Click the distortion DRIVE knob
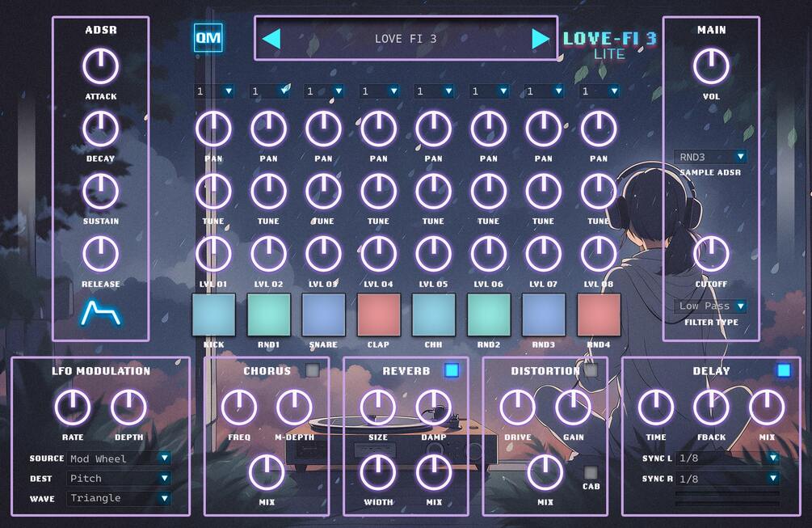 point(517,408)
